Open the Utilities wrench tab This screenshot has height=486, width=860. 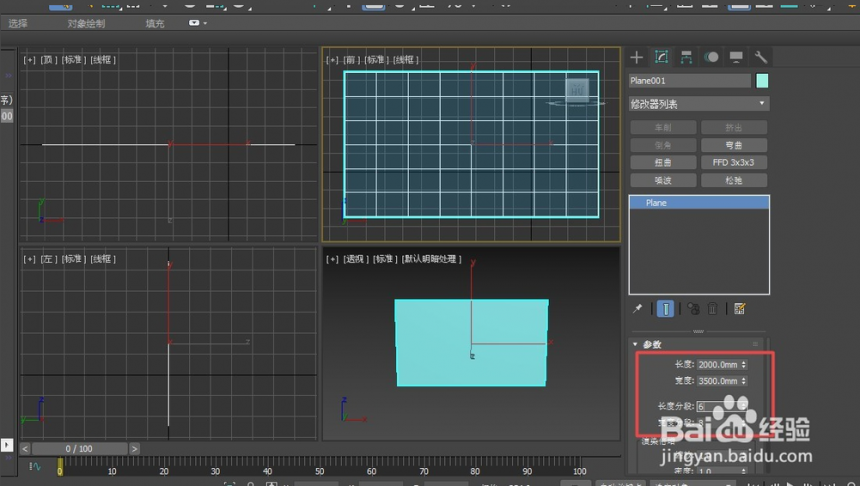coord(760,57)
